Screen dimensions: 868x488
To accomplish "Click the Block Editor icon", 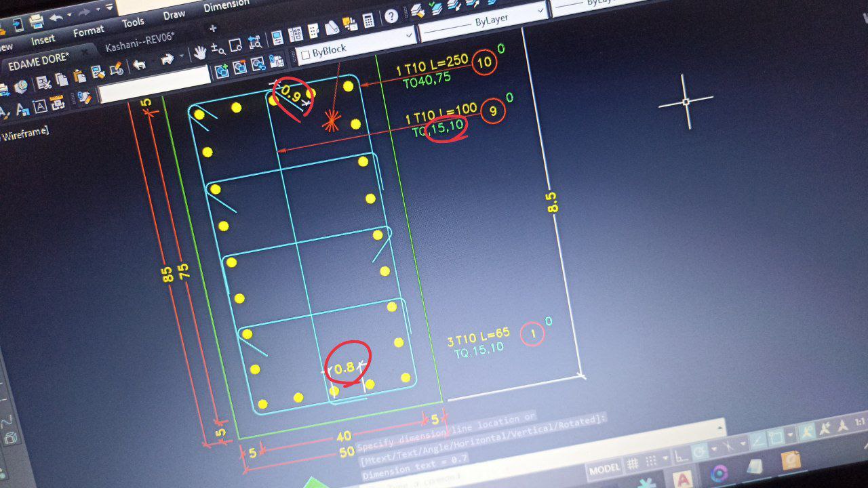I will 116,69.
